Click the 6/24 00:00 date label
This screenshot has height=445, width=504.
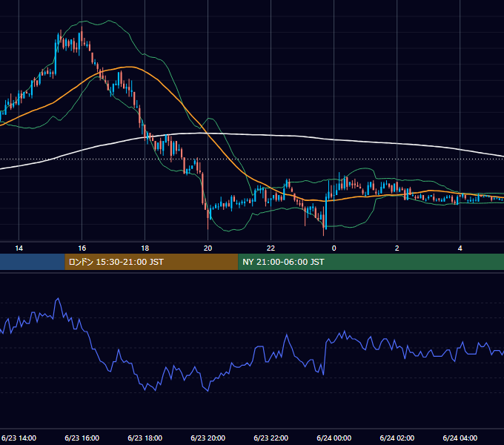[334, 438]
